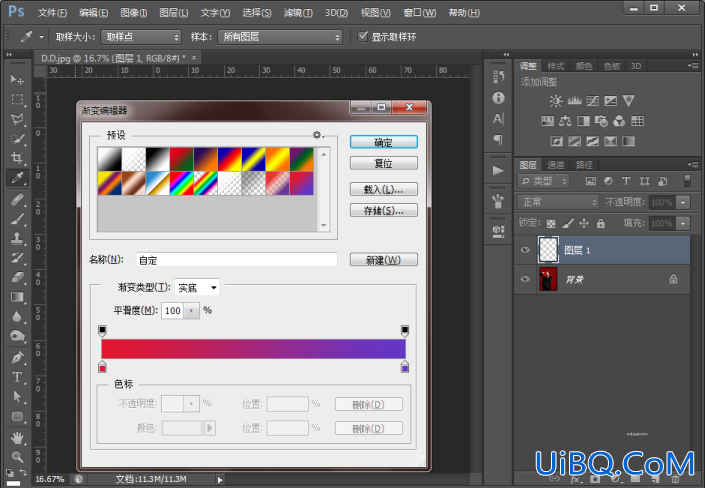Hide the 背景 layer visibility eye

[525, 279]
